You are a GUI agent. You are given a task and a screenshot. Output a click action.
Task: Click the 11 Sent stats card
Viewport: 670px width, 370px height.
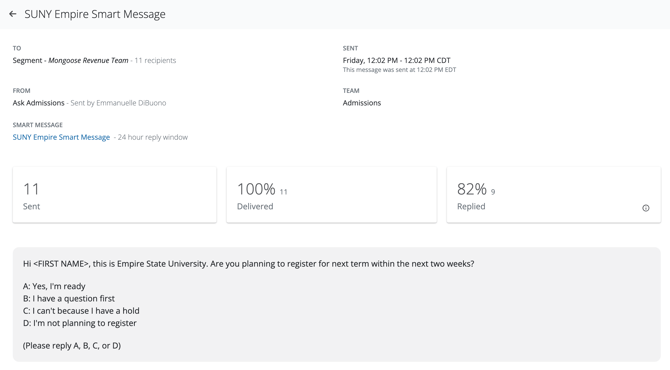[x=115, y=195]
